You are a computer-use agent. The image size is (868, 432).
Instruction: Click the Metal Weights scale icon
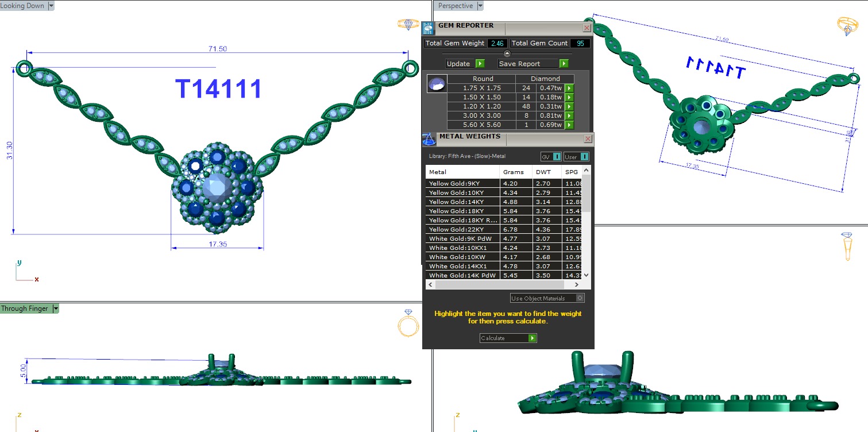point(429,138)
